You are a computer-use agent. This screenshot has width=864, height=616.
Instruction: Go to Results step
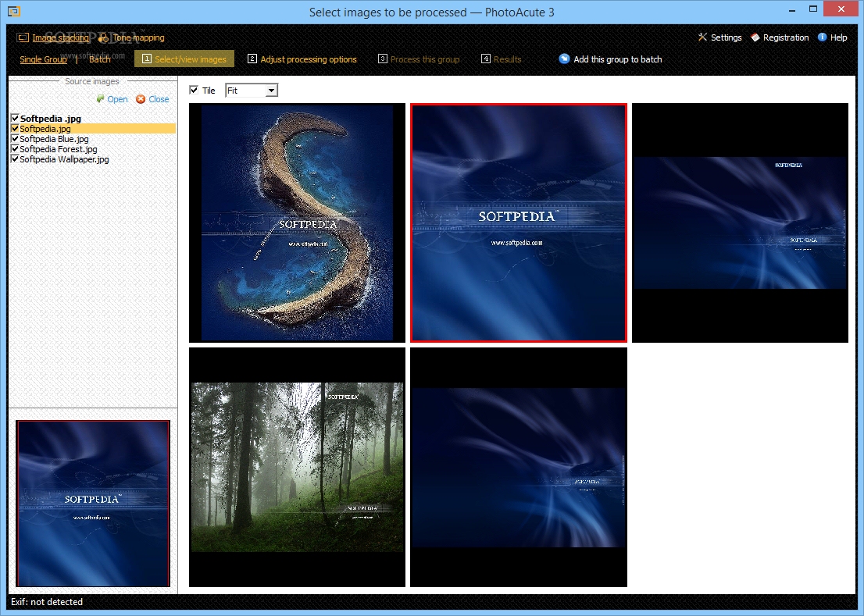tap(501, 59)
